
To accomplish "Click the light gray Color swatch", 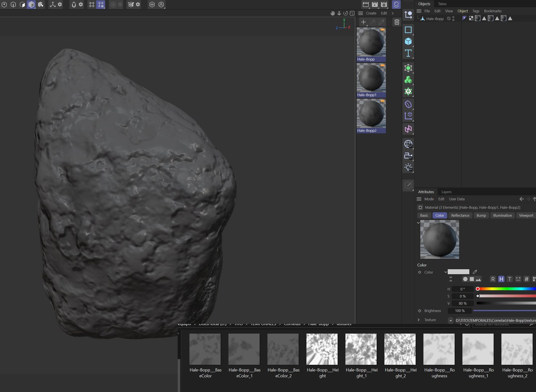I will point(458,271).
